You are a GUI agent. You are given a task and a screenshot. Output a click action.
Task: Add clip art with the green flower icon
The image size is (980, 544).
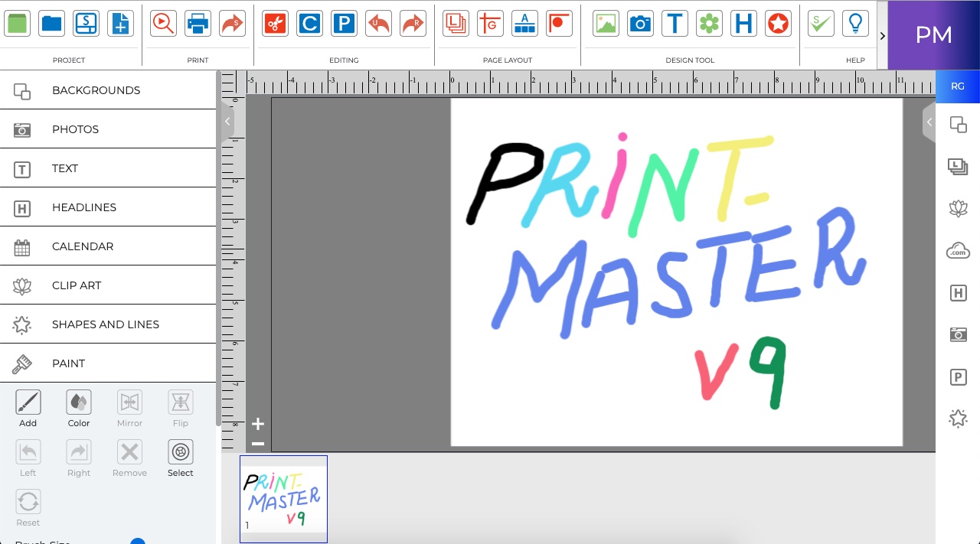(x=709, y=23)
